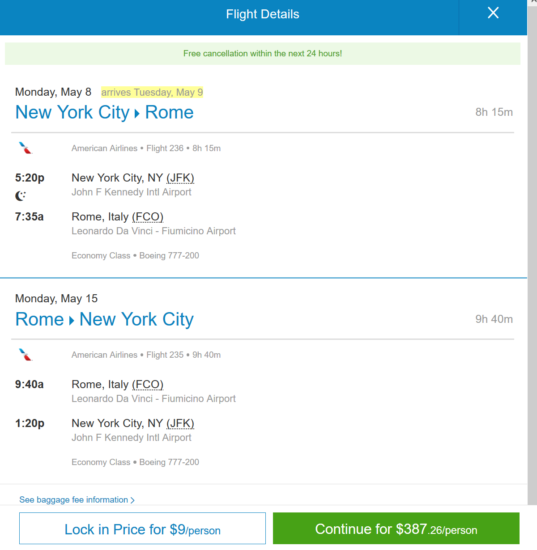Select the Rome to New York City heading

coord(104,320)
